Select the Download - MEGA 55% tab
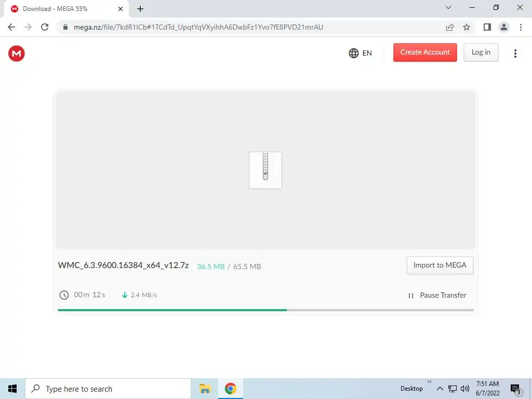The image size is (532, 399). pyautogui.click(x=66, y=9)
